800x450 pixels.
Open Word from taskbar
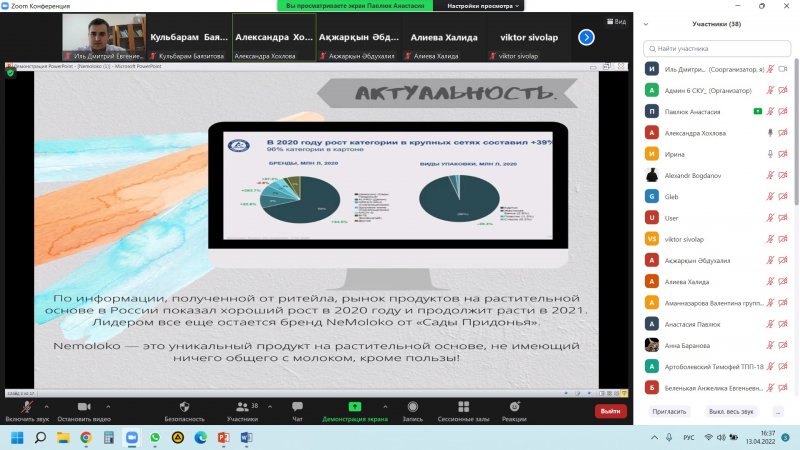click(246, 438)
